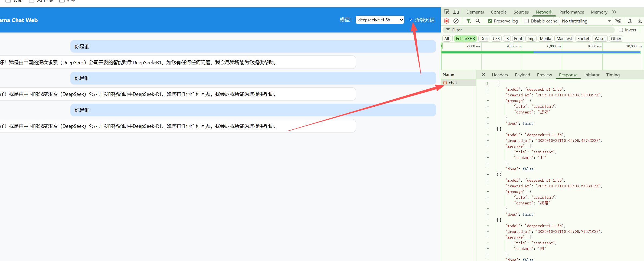
Task: Click created_at value ending 7167168Z
Action: tap(568, 231)
